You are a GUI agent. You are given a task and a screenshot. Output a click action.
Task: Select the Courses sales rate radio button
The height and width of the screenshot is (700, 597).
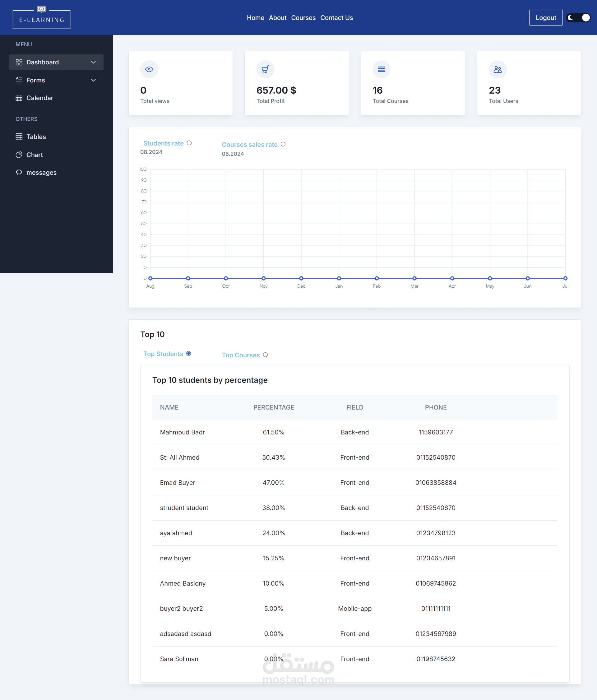[x=283, y=144]
